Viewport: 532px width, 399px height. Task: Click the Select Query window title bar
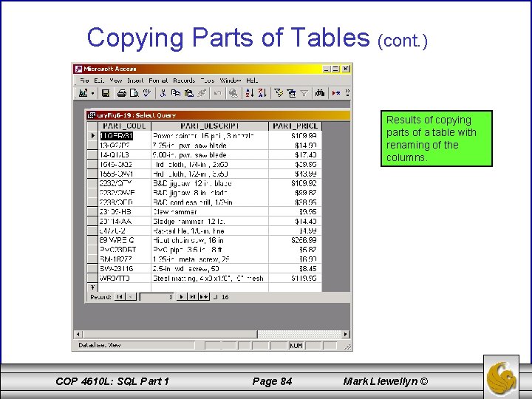point(219,115)
